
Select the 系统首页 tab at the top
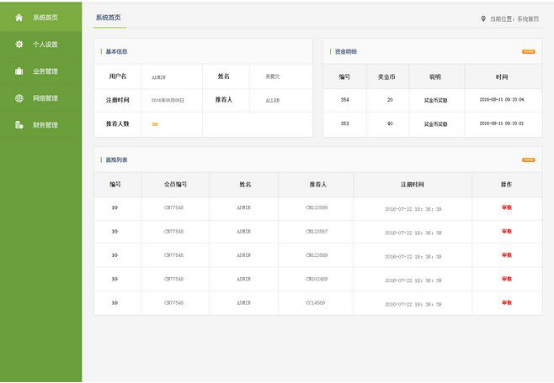[108, 18]
